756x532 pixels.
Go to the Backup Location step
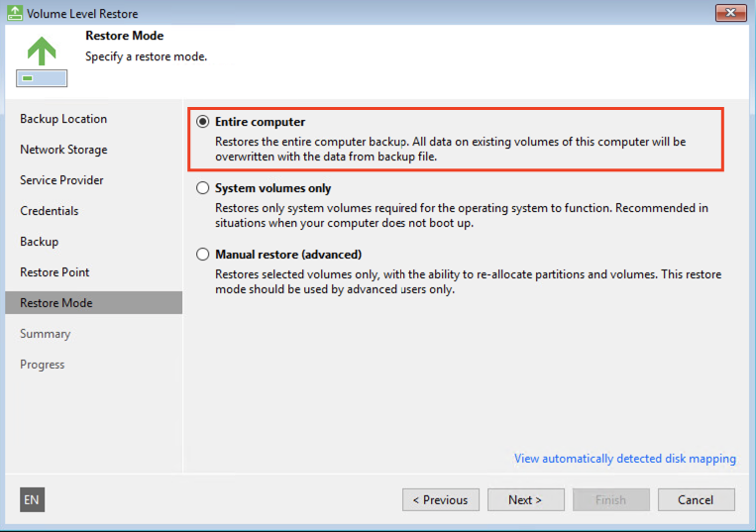[63, 119]
